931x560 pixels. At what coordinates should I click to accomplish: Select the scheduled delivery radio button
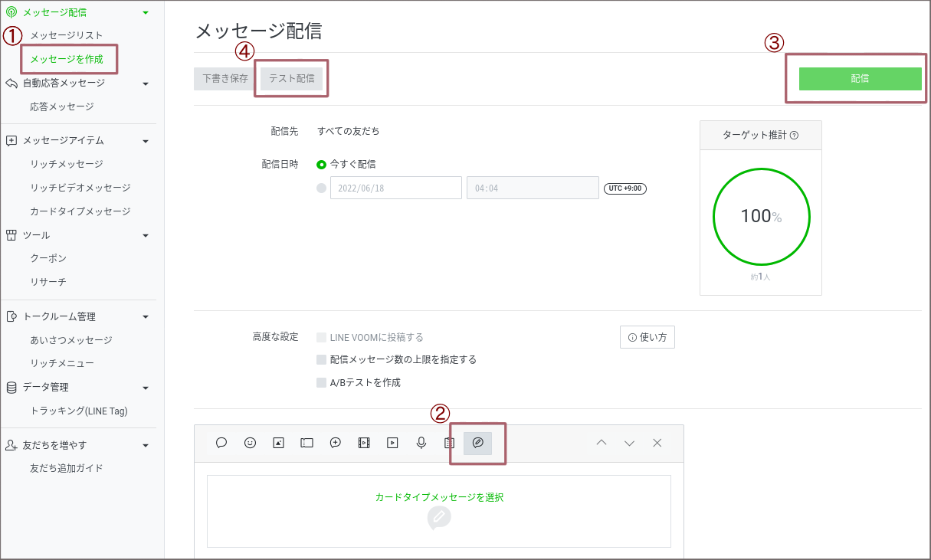click(x=321, y=187)
